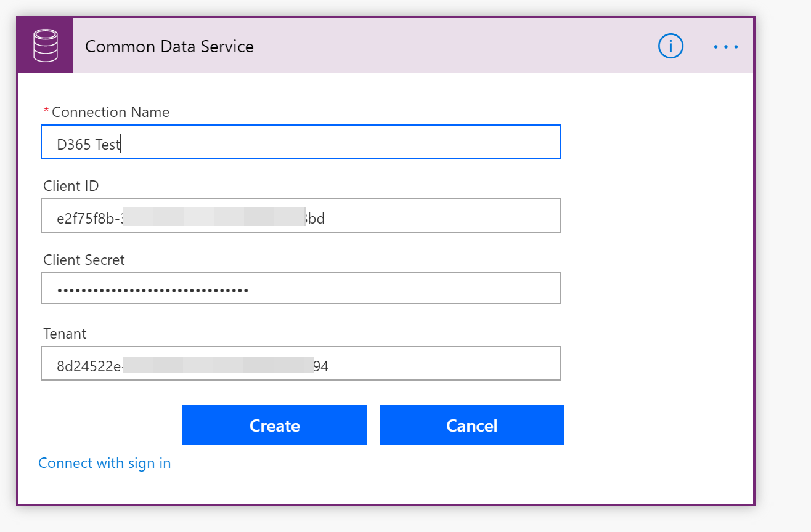Open the info icon in header
The image size is (811, 532).
(x=670, y=46)
